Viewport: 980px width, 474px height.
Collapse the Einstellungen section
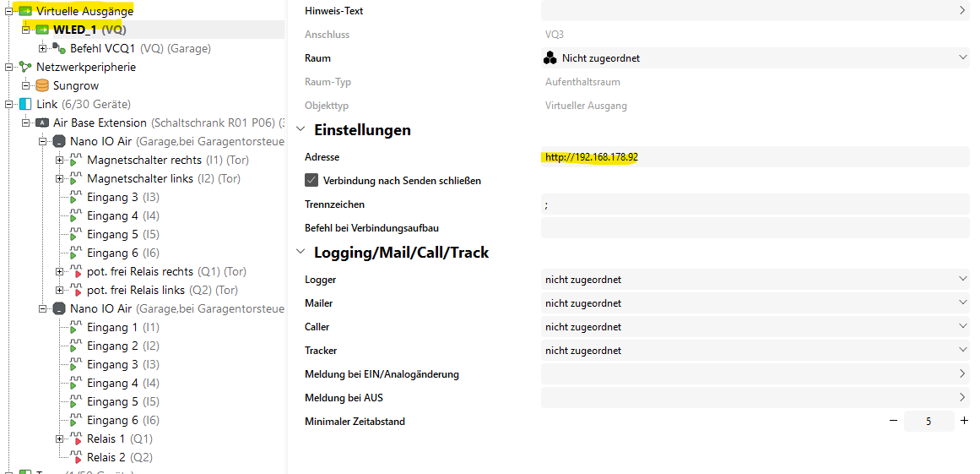click(x=301, y=129)
